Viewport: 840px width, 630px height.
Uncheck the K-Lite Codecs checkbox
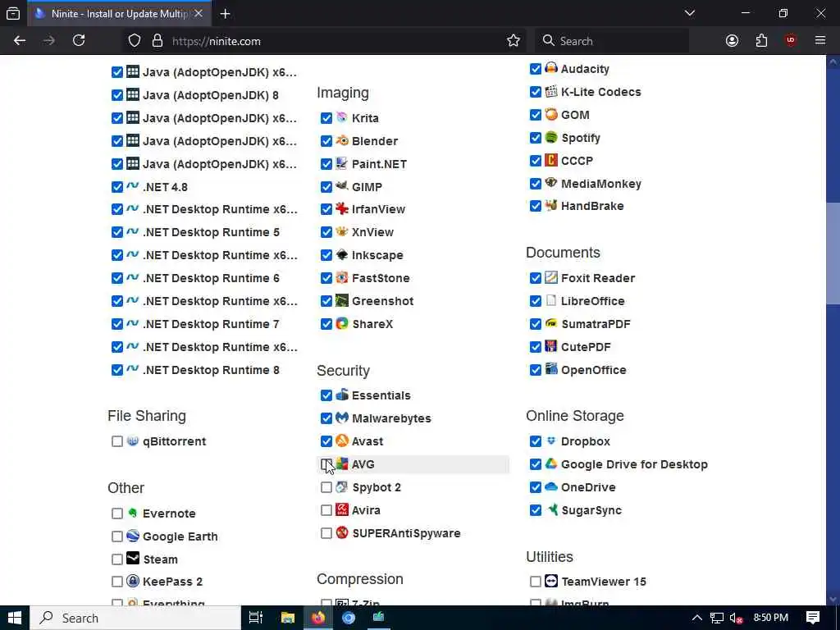535,92
